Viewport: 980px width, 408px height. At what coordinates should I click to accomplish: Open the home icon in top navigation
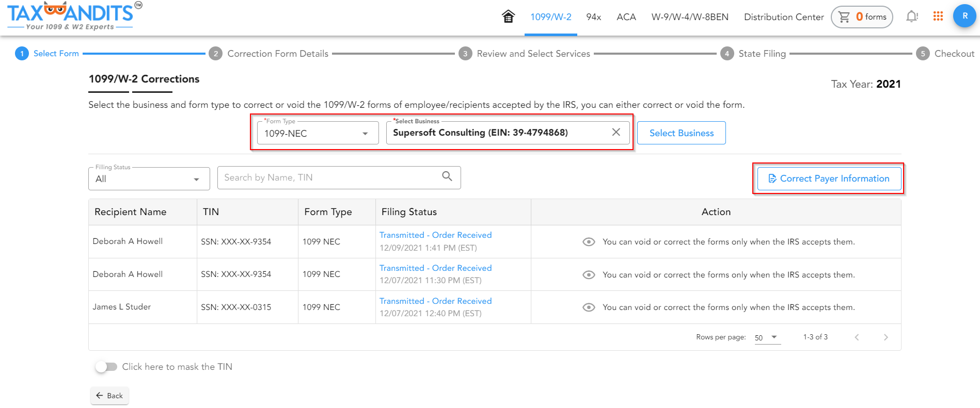(508, 17)
